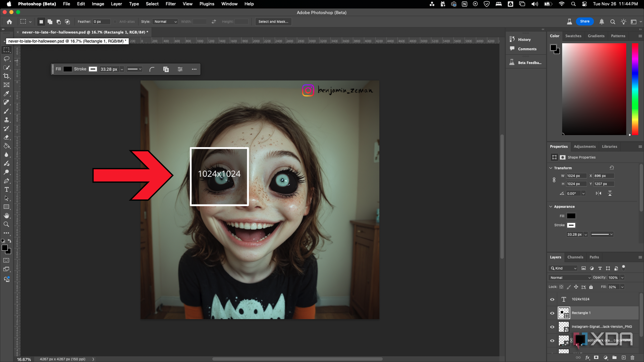Screen dimensions: 644x362
Task: Toggle visibility of the 1024x1024 text layer
Action: tap(552, 299)
